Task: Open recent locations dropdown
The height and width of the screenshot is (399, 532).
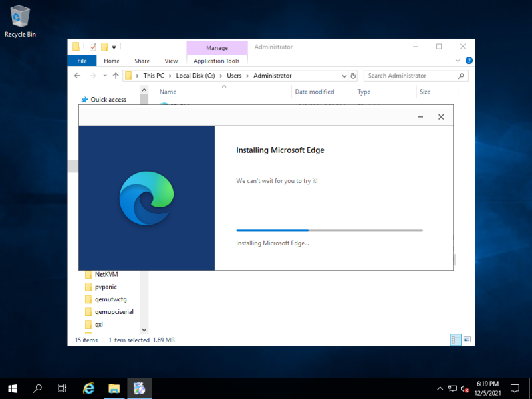Action: point(105,76)
